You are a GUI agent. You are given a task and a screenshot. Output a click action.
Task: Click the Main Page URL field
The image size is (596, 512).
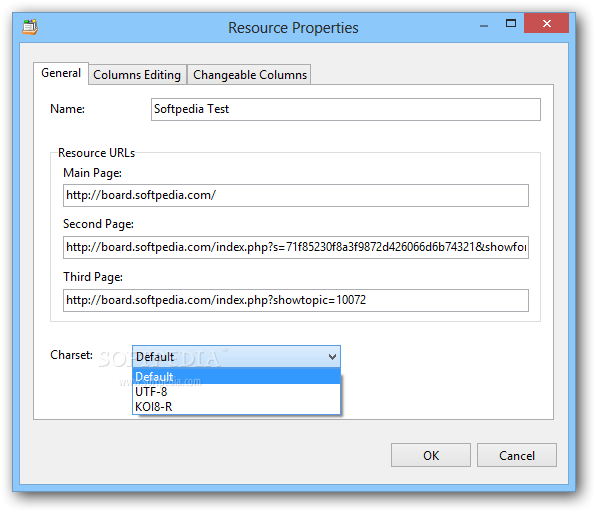pyautogui.click(x=296, y=195)
